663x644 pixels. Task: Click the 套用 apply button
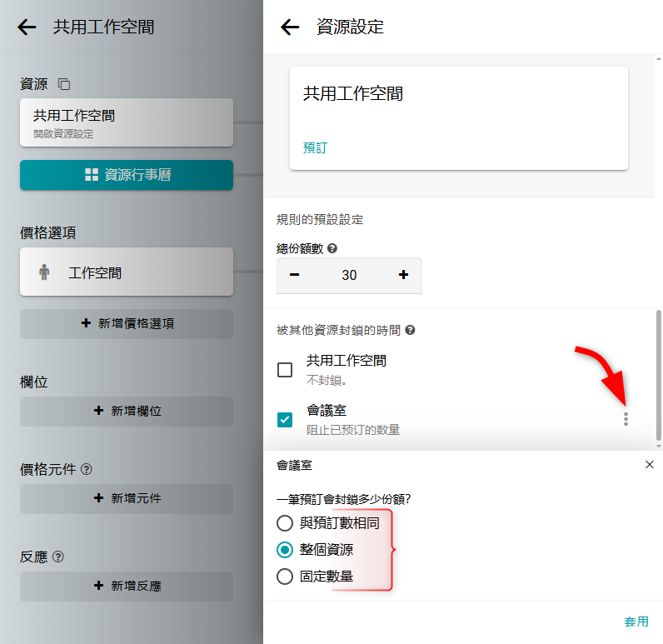tap(636, 622)
